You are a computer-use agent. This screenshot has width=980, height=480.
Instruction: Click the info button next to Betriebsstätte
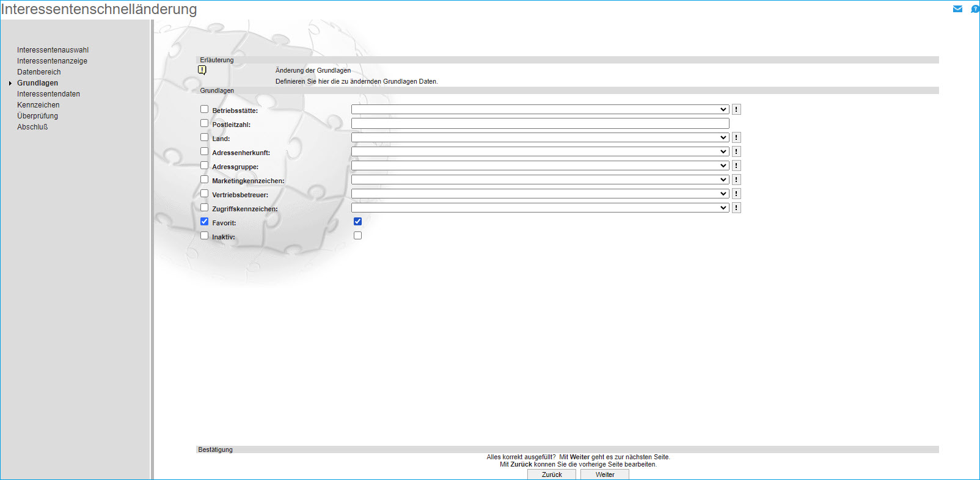pyautogui.click(x=736, y=109)
